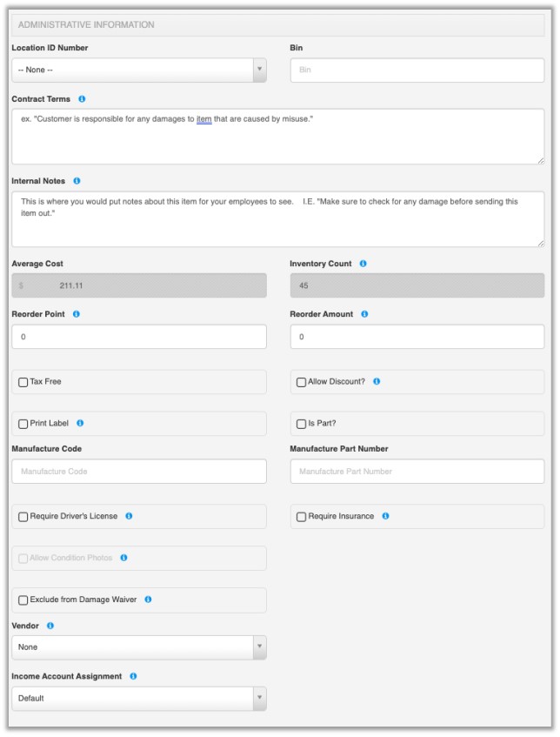The image size is (560, 737).
Task: Click the Reorder Amount info icon
Action: (364, 314)
